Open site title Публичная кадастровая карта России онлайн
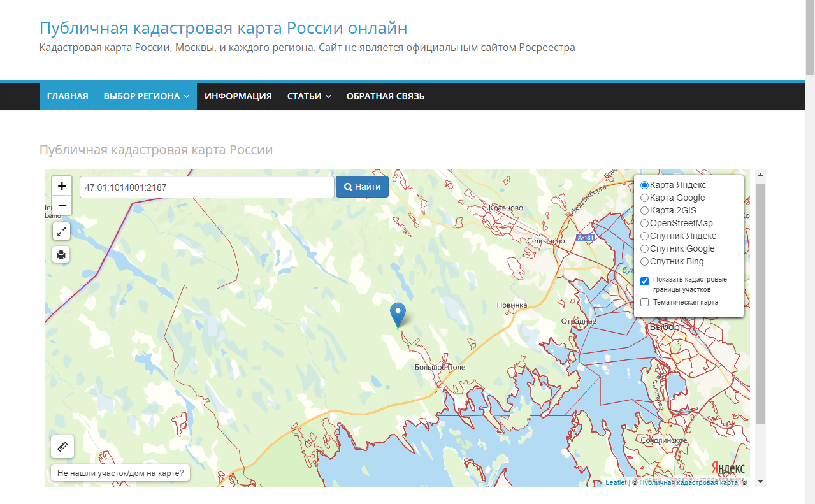The height and width of the screenshot is (504, 815). (x=224, y=28)
